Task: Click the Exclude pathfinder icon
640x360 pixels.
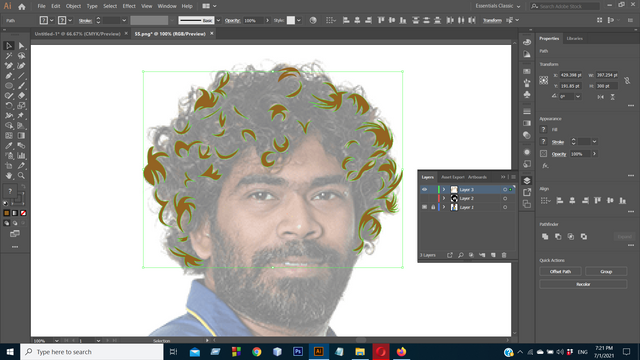Action: pyautogui.click(x=584, y=236)
